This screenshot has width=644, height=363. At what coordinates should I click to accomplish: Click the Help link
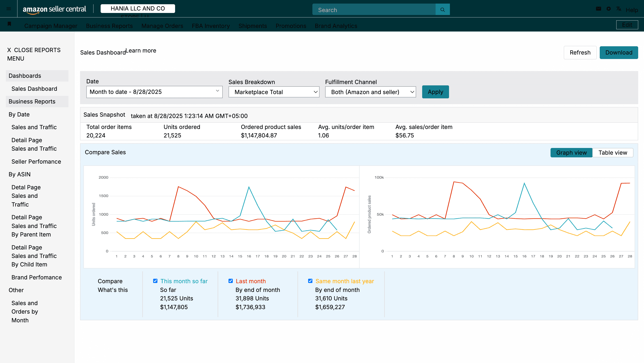[632, 10]
